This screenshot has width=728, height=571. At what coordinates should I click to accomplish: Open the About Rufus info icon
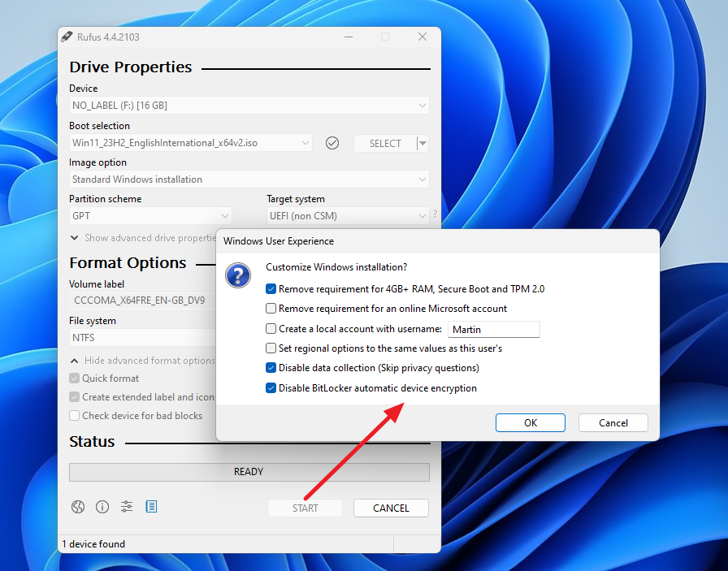102,506
